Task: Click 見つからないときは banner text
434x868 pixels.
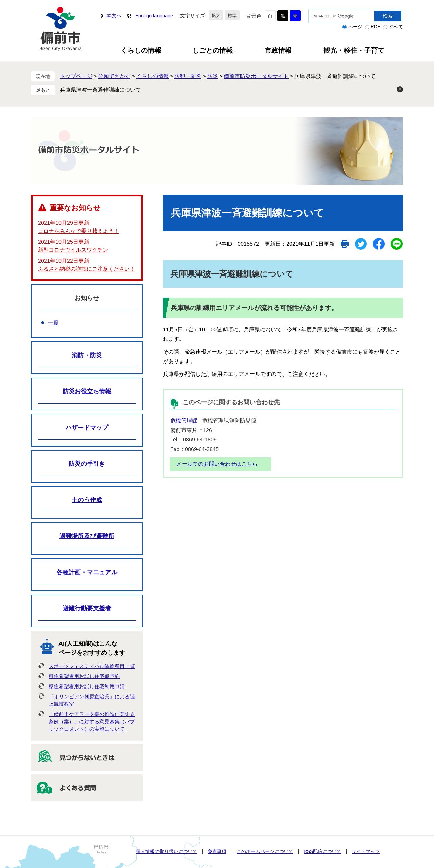Action: [x=87, y=758]
